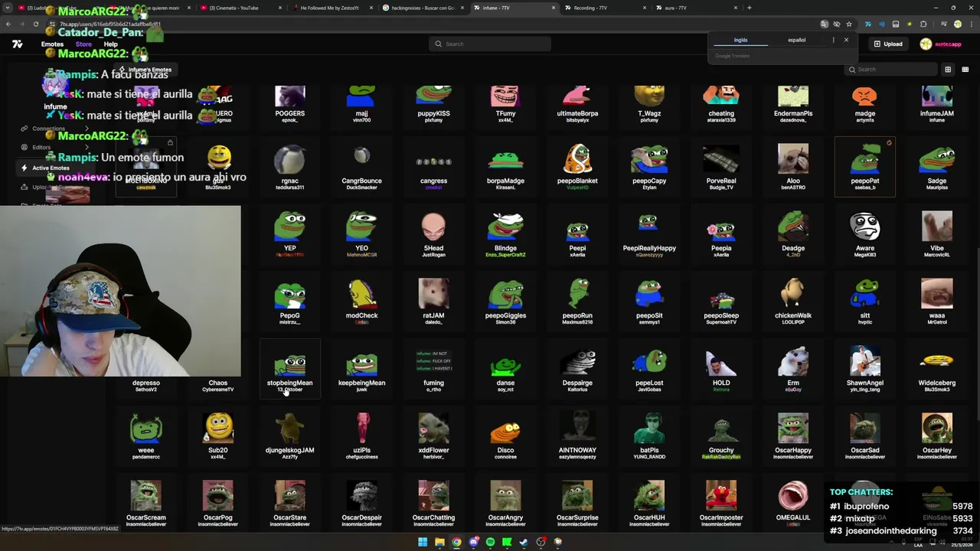This screenshot has width=980, height=551.
Task: Open the Blindge emote
Action: tap(505, 234)
